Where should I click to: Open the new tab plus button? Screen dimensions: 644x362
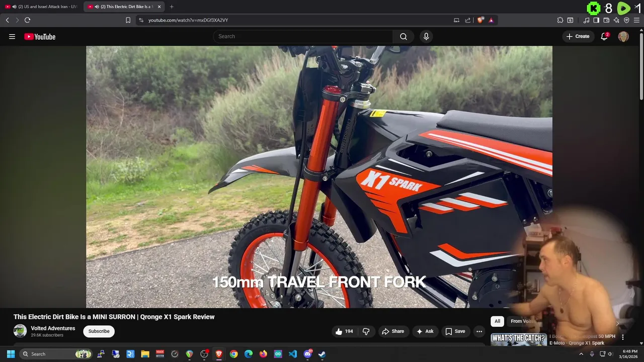[172, 7]
